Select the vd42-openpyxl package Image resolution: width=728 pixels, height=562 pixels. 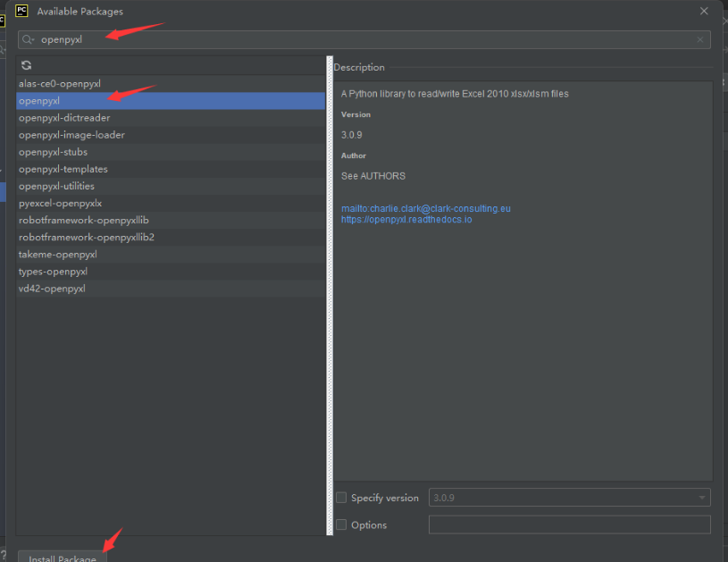(171, 289)
